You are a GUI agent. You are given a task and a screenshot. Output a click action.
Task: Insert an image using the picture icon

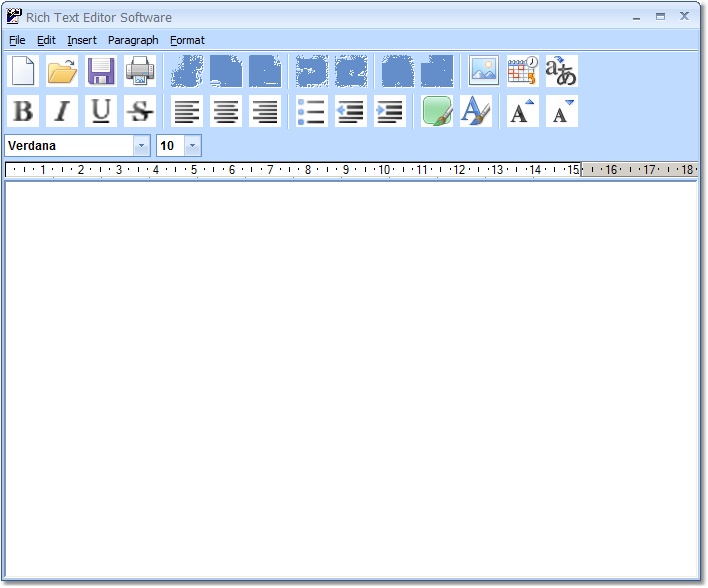[x=484, y=71]
